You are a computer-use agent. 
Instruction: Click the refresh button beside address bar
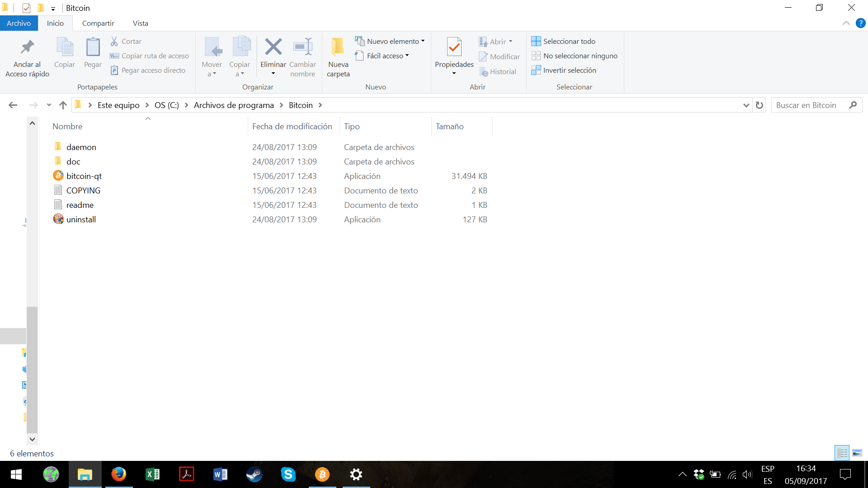coord(759,105)
